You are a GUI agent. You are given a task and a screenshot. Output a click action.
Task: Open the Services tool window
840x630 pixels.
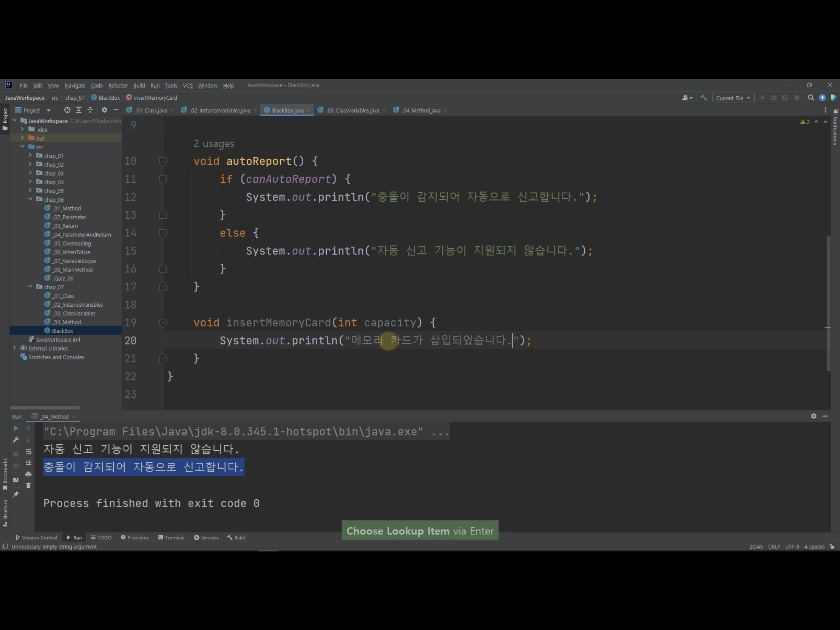[206, 537]
